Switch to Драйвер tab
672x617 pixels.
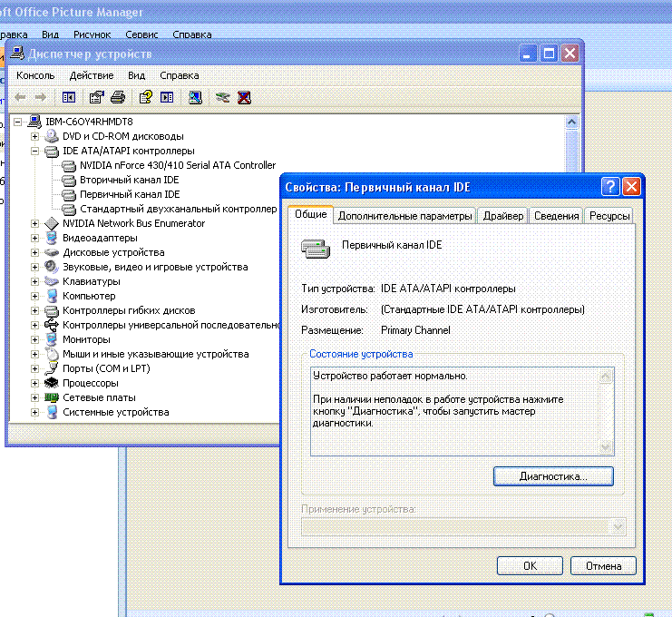(503, 216)
